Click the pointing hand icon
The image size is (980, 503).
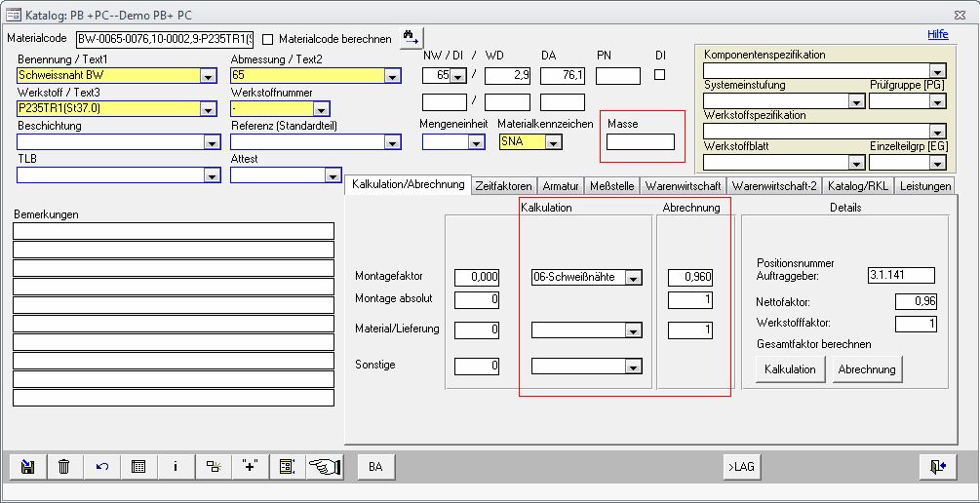click(x=325, y=467)
